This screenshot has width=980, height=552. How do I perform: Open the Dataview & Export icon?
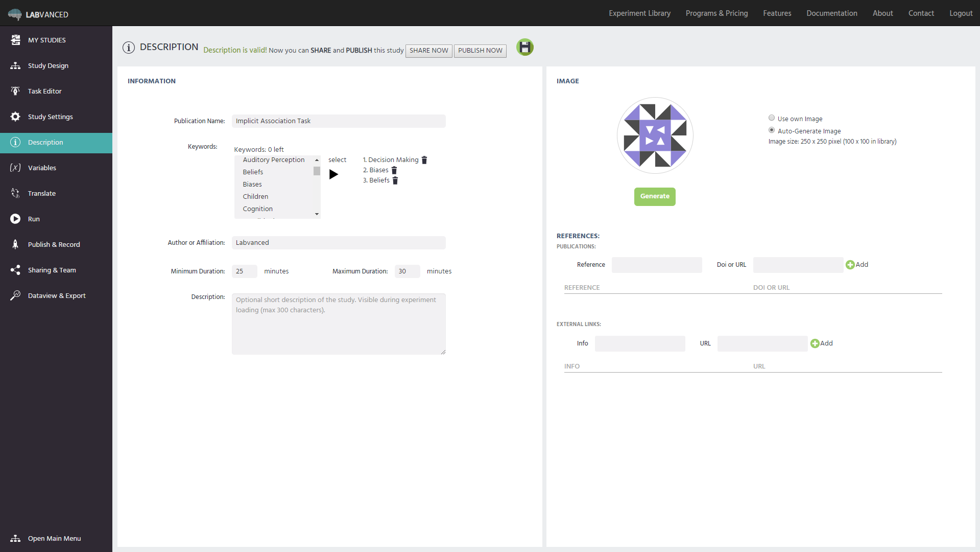[15, 295]
